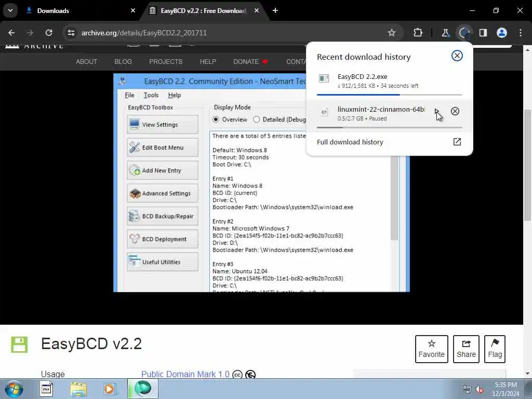
Task: Go back to previous page
Action: 11,33
